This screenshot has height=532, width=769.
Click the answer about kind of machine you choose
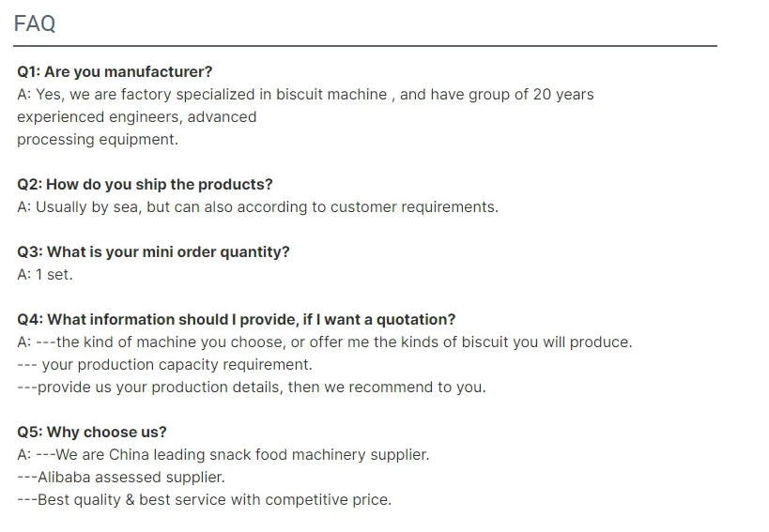324,342
